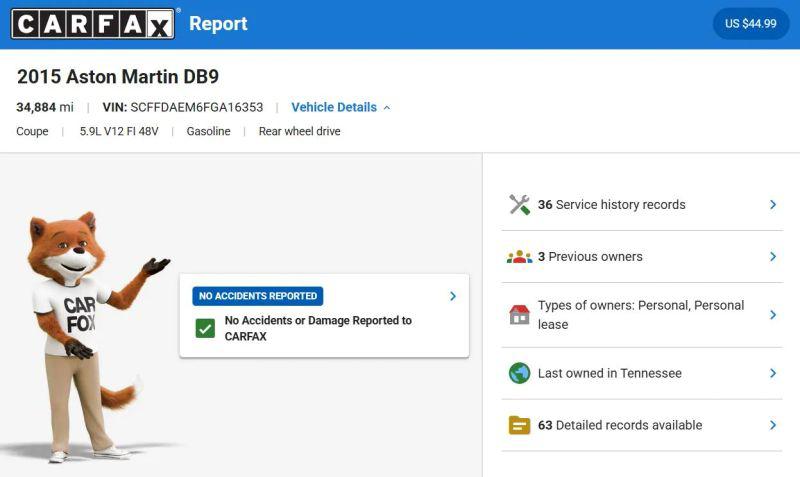
Task: Click the globe Last owned icon
Action: [519, 373]
